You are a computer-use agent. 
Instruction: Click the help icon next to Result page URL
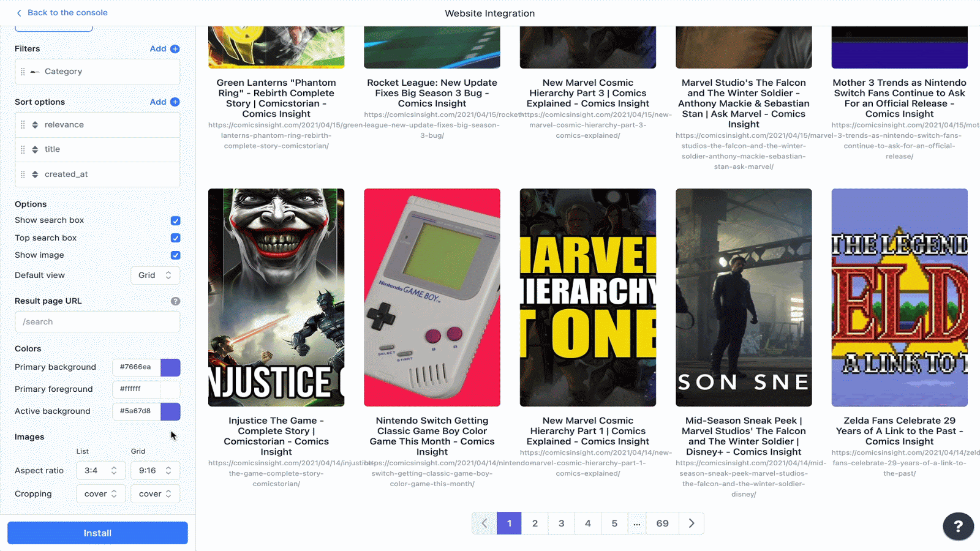175,301
